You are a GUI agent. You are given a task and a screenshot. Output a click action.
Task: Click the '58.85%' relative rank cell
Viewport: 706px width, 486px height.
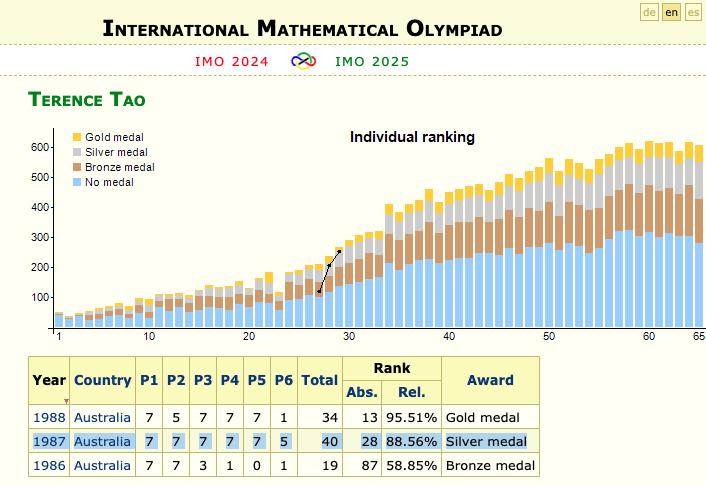click(x=412, y=465)
